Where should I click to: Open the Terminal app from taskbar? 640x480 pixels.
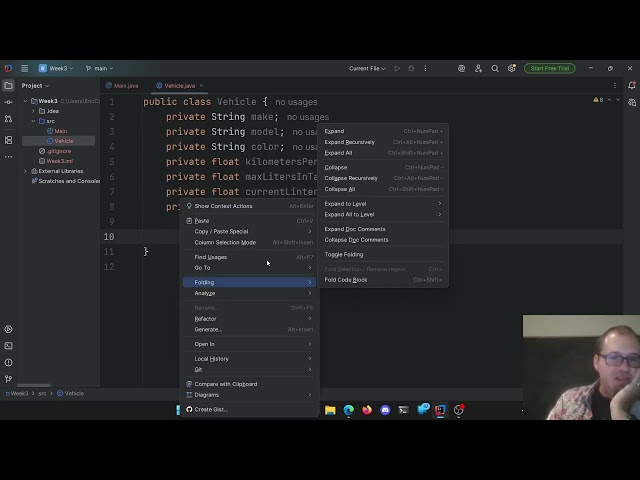click(403, 410)
